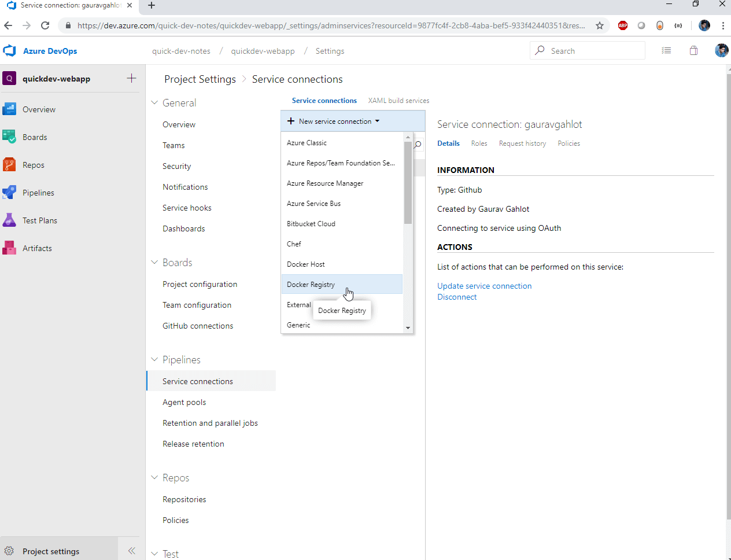Open the Overview sidebar icon
Screen dimensions: 731x560
pyautogui.click(x=9, y=109)
